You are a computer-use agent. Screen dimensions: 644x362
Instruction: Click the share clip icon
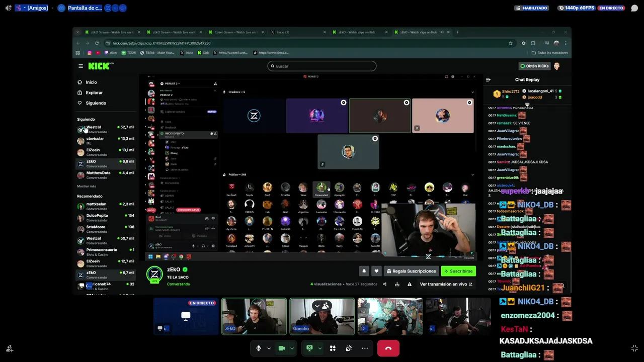click(384, 284)
